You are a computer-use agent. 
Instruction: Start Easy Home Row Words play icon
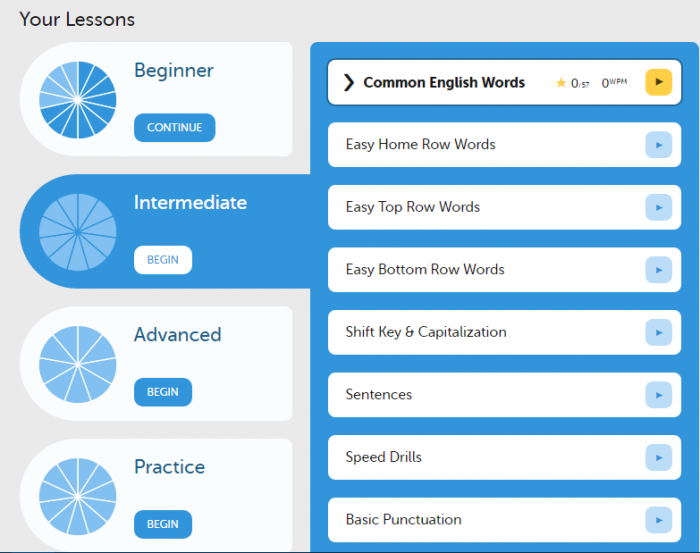658,145
